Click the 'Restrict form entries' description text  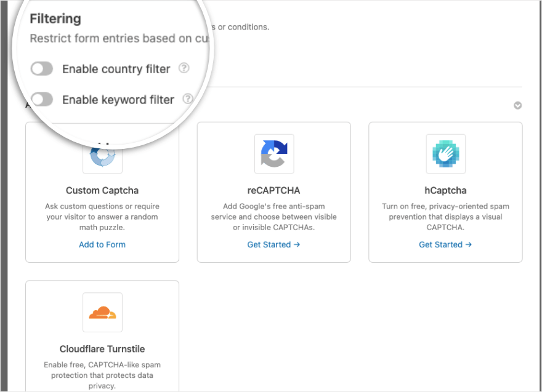click(119, 38)
